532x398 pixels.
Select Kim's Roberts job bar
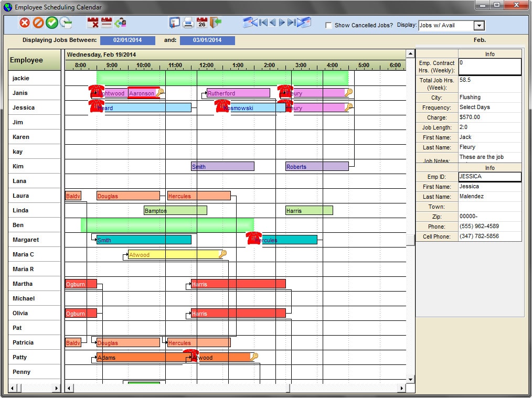click(317, 167)
